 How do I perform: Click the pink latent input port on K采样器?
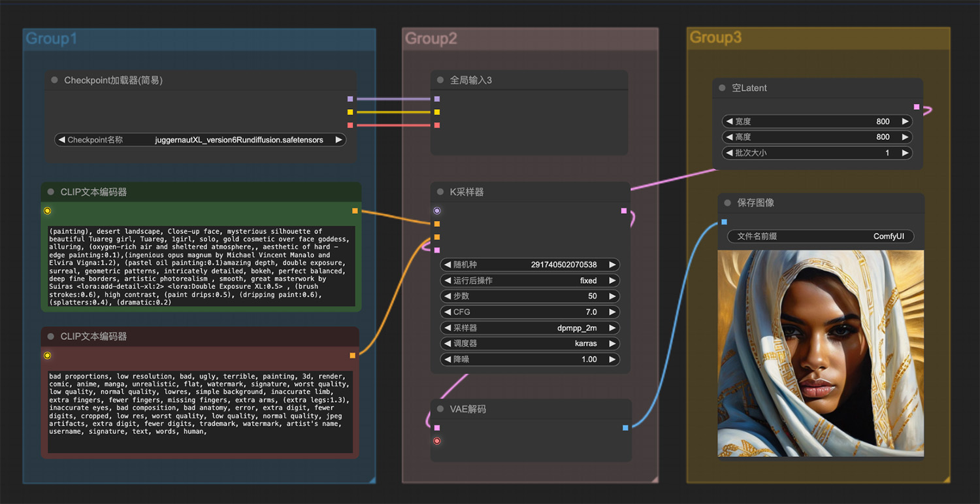[437, 250]
